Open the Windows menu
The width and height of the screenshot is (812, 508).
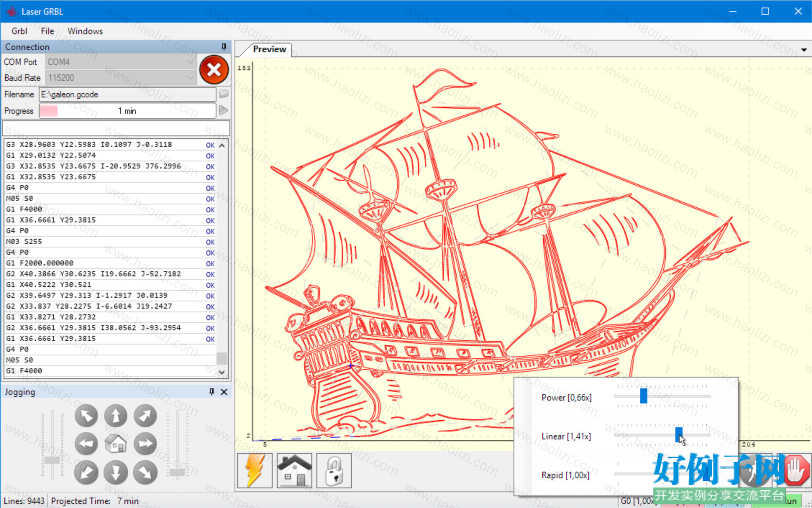coord(85,31)
